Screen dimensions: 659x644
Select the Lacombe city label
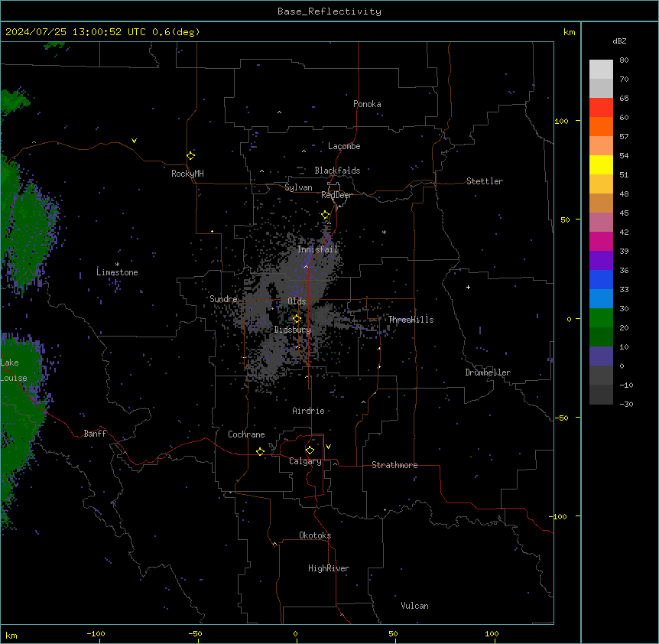coord(344,146)
